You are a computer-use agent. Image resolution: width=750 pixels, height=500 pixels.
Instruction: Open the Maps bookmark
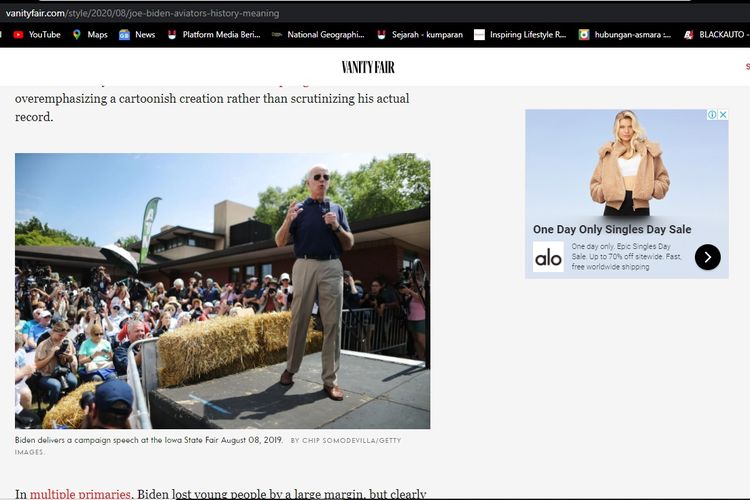(90, 34)
